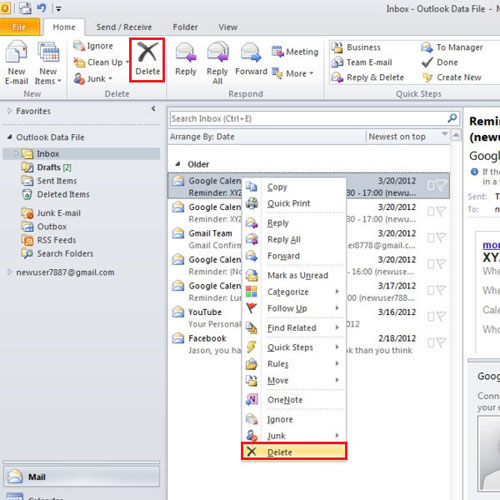Choose Quick Print from the context menu
The width and height of the screenshot is (500, 500).
tap(294, 203)
